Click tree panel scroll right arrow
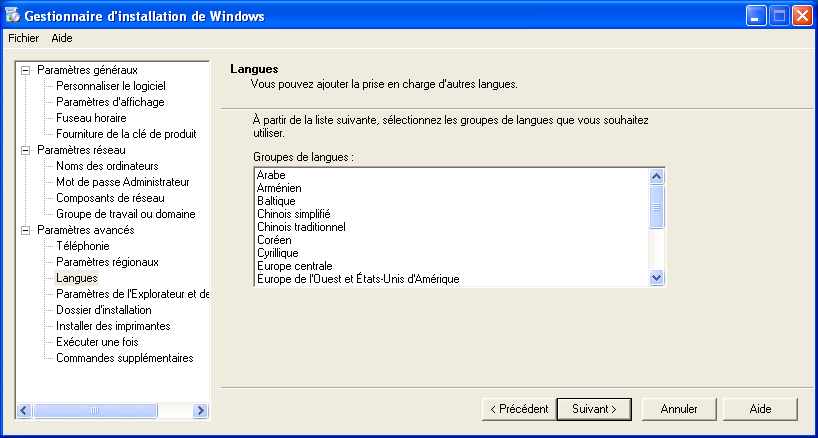Image resolution: width=818 pixels, height=438 pixels. click(200, 410)
